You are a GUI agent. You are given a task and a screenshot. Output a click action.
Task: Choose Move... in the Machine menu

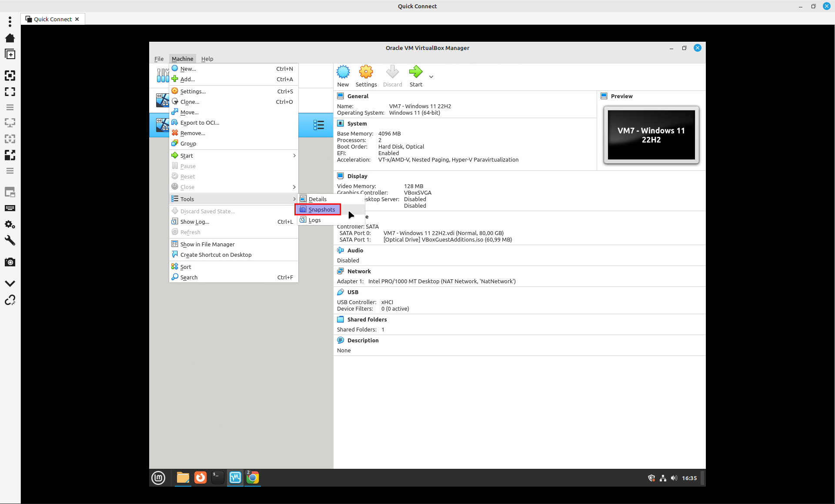point(234,112)
